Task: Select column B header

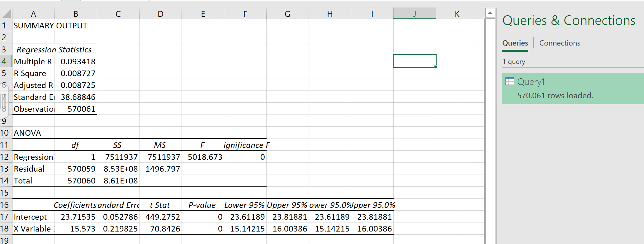Action: (x=76, y=14)
